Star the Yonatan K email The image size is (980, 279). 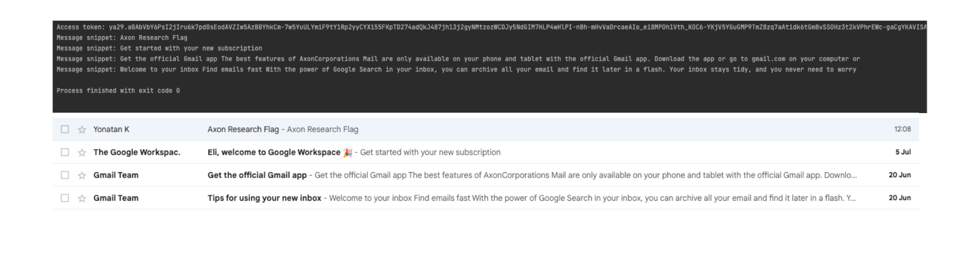coord(82,130)
